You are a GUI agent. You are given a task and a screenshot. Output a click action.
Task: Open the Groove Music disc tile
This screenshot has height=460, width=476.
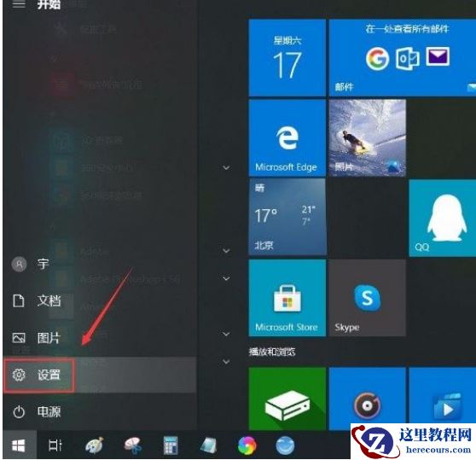pyautogui.click(x=368, y=399)
